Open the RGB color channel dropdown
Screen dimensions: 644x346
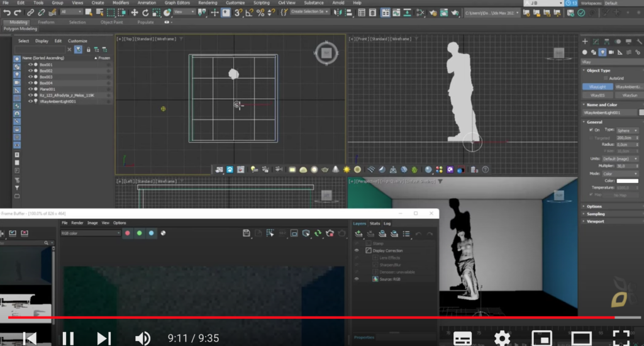point(91,233)
